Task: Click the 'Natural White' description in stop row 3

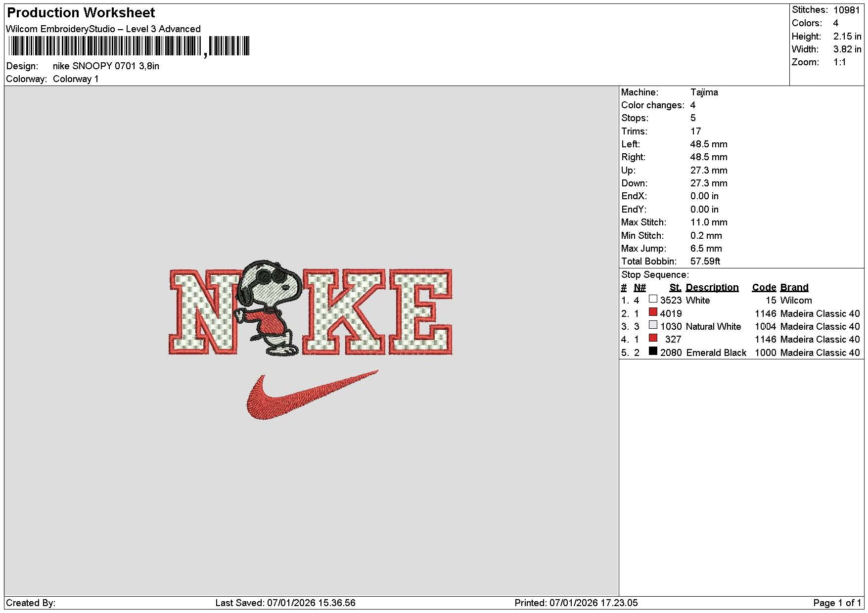Action: [x=714, y=327]
